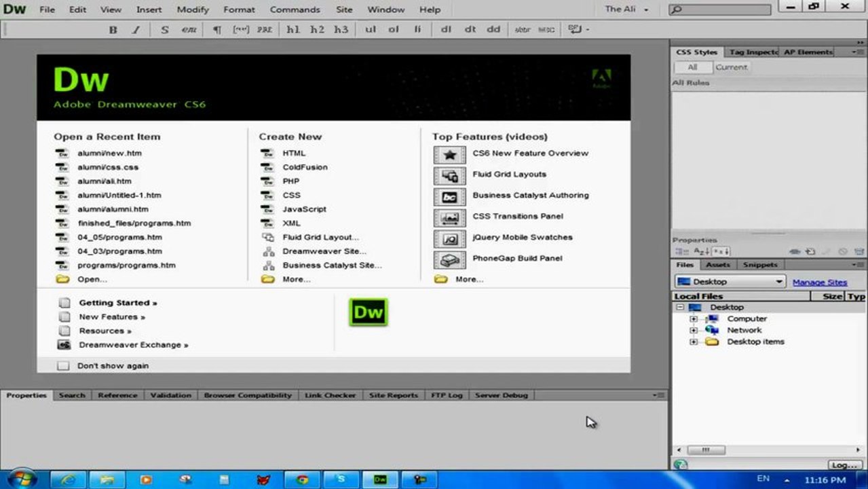
Task: Open Skype from the taskbar
Action: pyautogui.click(x=341, y=479)
